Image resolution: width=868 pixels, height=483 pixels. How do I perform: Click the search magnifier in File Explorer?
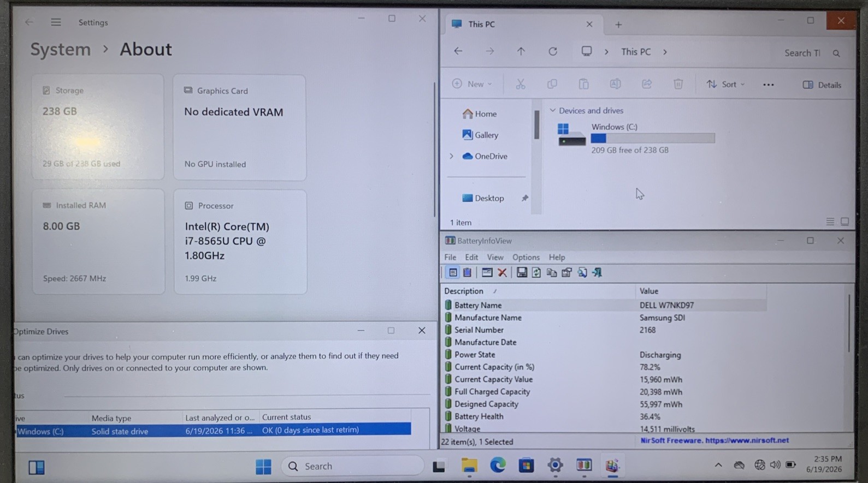(836, 53)
